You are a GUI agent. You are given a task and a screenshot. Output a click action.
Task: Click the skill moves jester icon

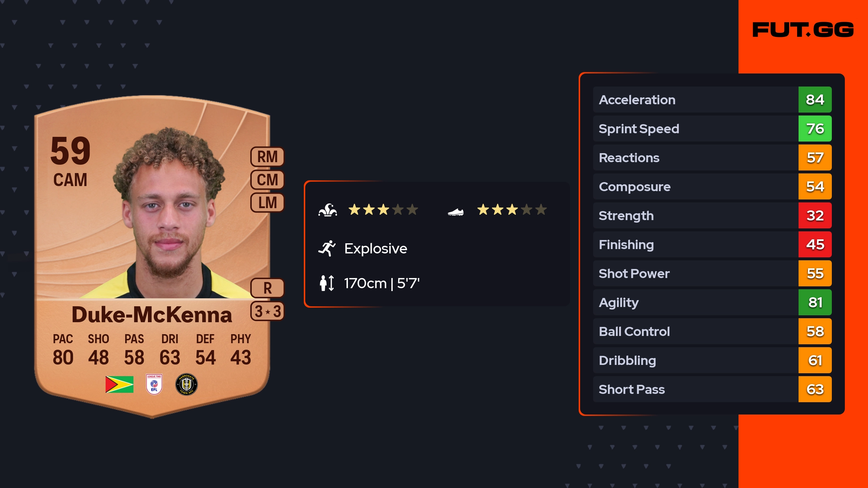[328, 210]
